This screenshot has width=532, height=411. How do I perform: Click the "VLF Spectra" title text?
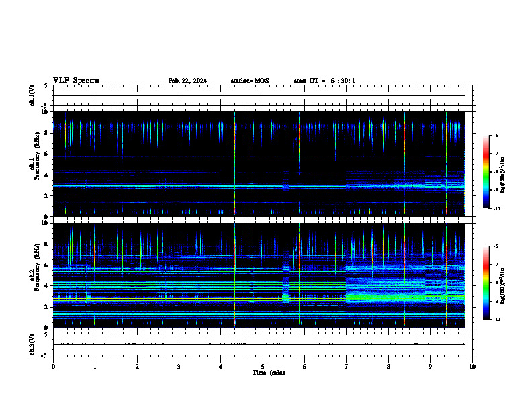coord(76,81)
